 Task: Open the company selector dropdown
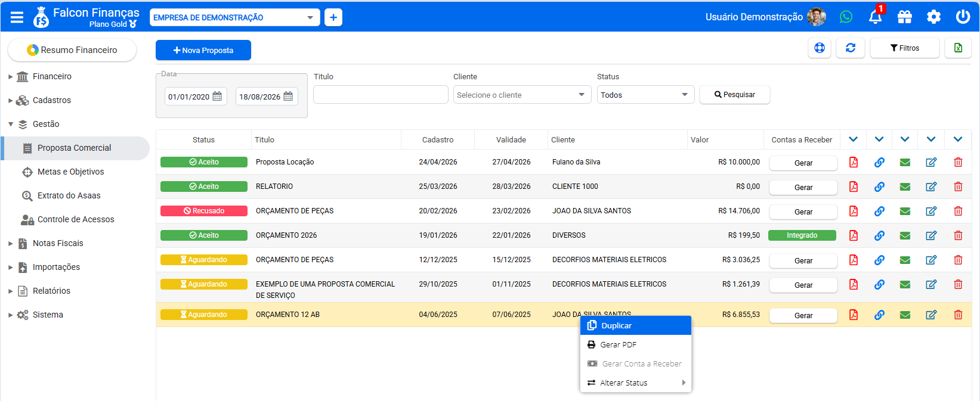coord(234,18)
